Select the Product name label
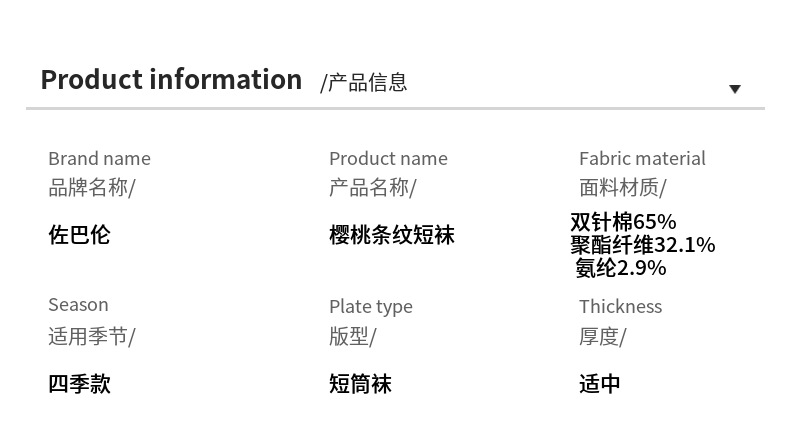The height and width of the screenshot is (441, 790). coord(388,158)
